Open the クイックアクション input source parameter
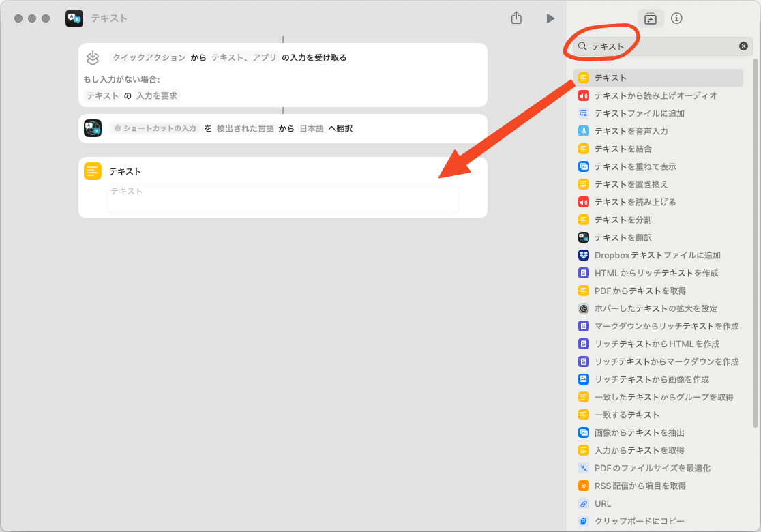The height and width of the screenshot is (532, 761). (x=149, y=57)
